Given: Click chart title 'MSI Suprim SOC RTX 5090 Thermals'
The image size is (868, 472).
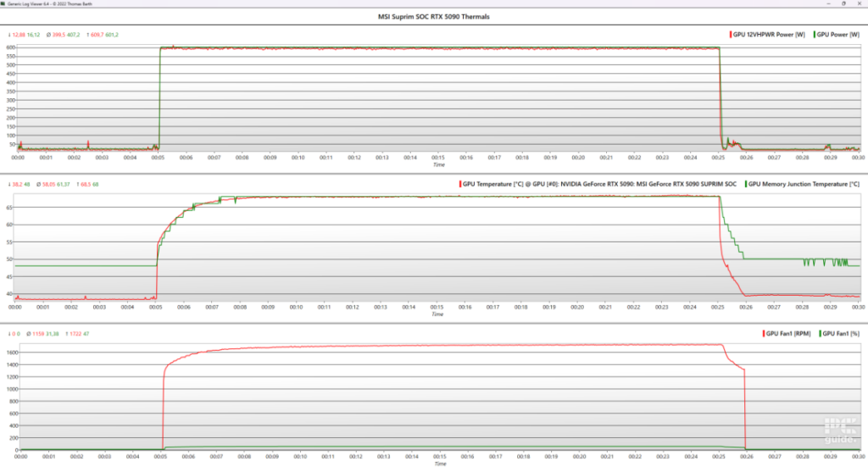Looking at the screenshot, I should tap(433, 17).
